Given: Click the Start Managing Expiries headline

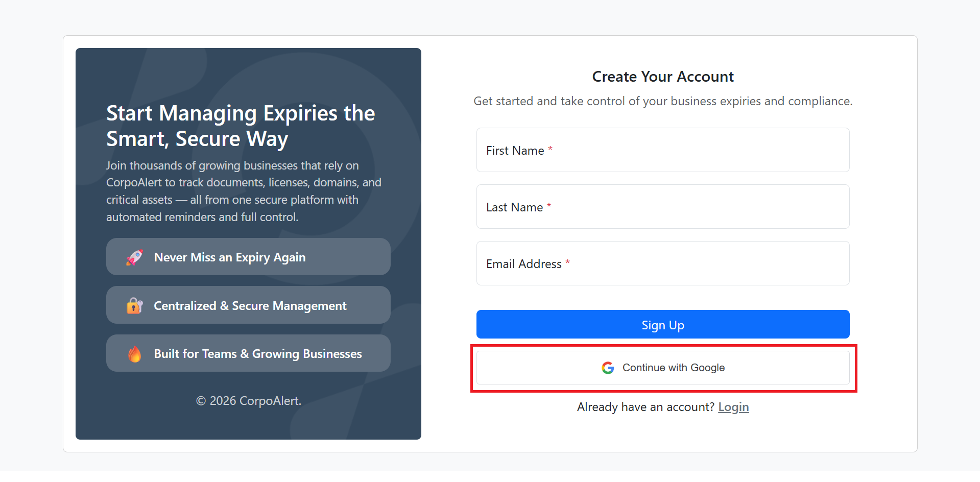Looking at the screenshot, I should click(x=240, y=126).
